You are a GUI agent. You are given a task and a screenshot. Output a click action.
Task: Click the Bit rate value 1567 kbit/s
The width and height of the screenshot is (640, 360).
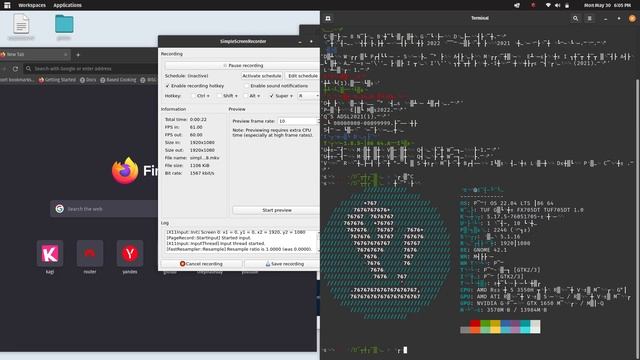(202, 173)
